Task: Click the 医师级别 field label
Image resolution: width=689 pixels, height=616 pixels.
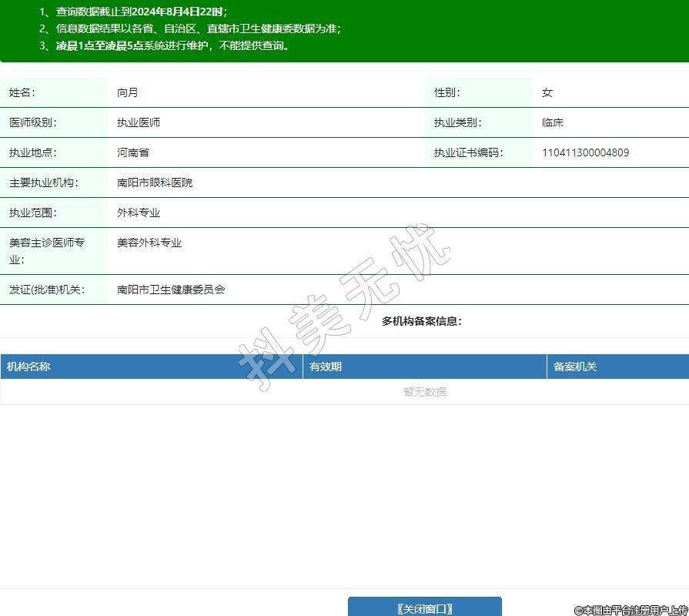Action: pos(32,122)
